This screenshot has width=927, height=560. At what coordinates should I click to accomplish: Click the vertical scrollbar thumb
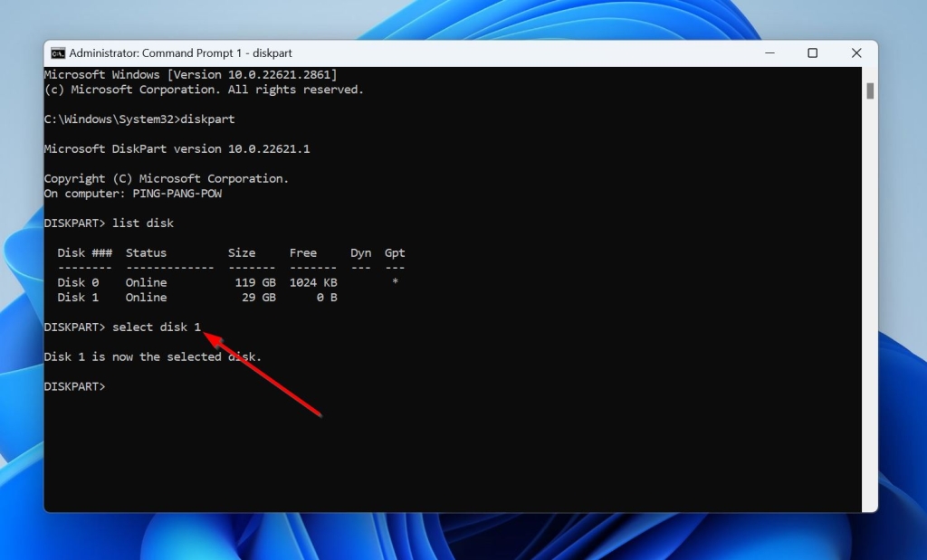[870, 90]
